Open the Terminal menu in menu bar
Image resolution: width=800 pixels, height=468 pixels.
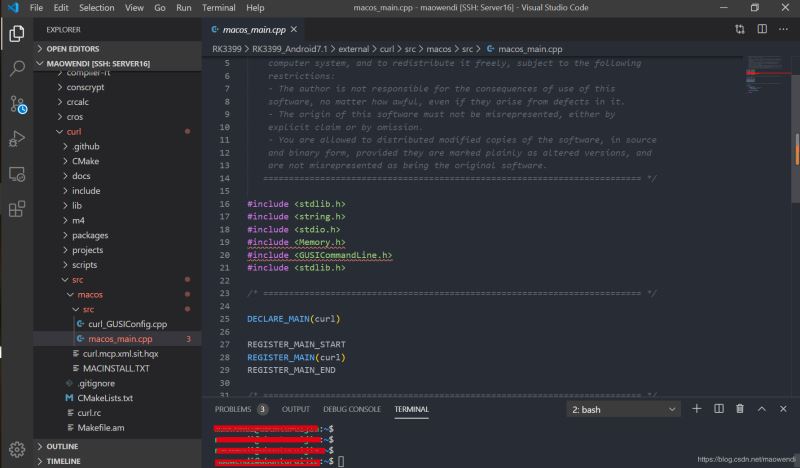click(218, 8)
